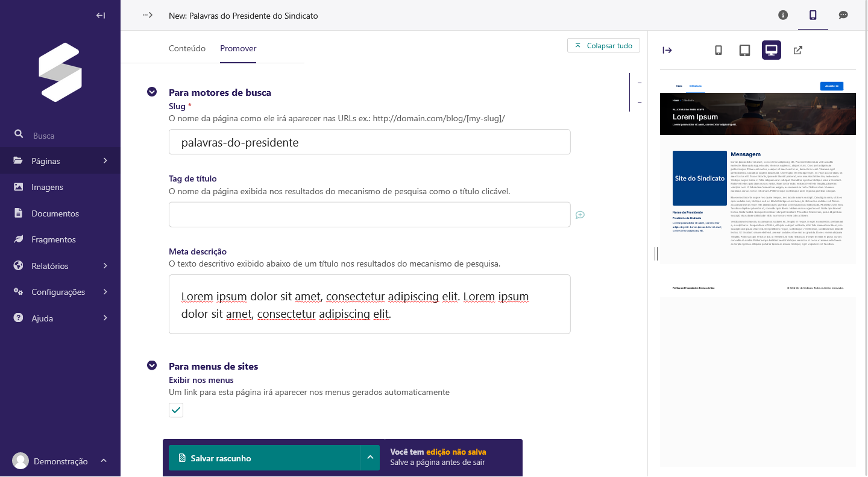868x477 pixels.
Task: Collapse the left sidebar menu
Action: pyautogui.click(x=101, y=16)
